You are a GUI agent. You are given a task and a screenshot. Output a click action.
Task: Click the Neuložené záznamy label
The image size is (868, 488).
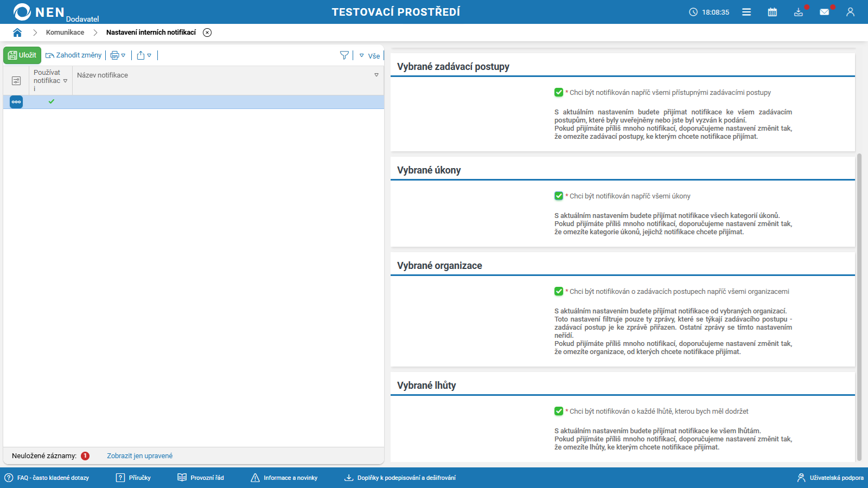(44, 456)
